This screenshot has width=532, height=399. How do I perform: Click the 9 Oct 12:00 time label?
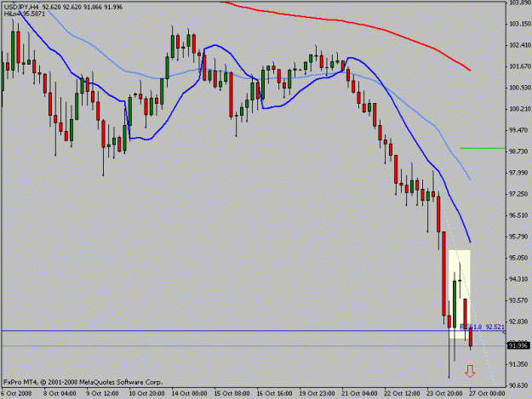point(102,394)
